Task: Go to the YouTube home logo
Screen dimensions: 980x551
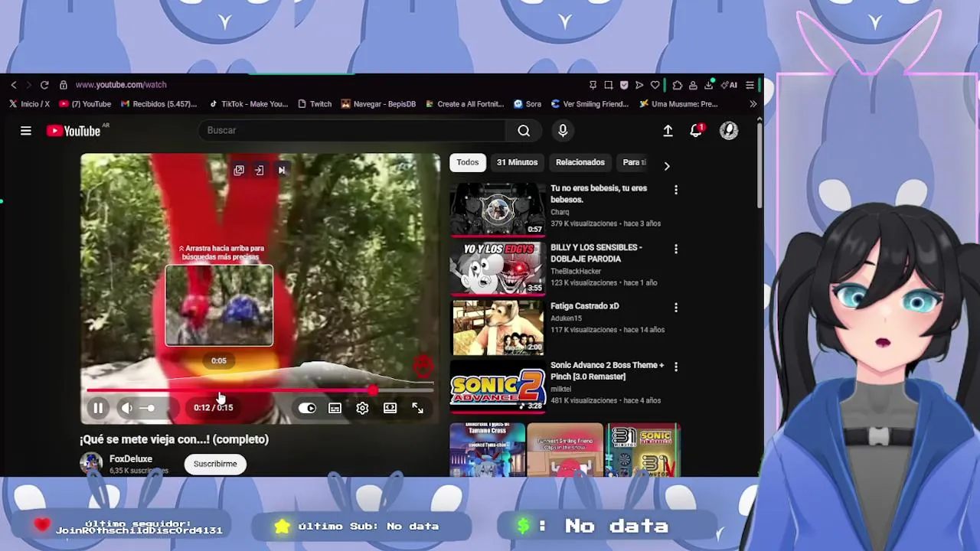Action: (73, 131)
